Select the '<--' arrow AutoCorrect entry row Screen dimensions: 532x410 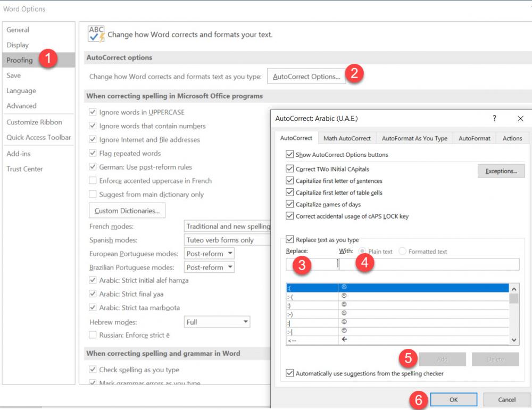pos(397,340)
